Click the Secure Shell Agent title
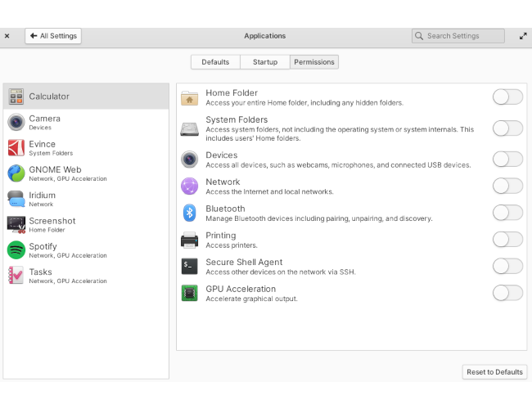This screenshot has width=532, height=409. (x=244, y=262)
